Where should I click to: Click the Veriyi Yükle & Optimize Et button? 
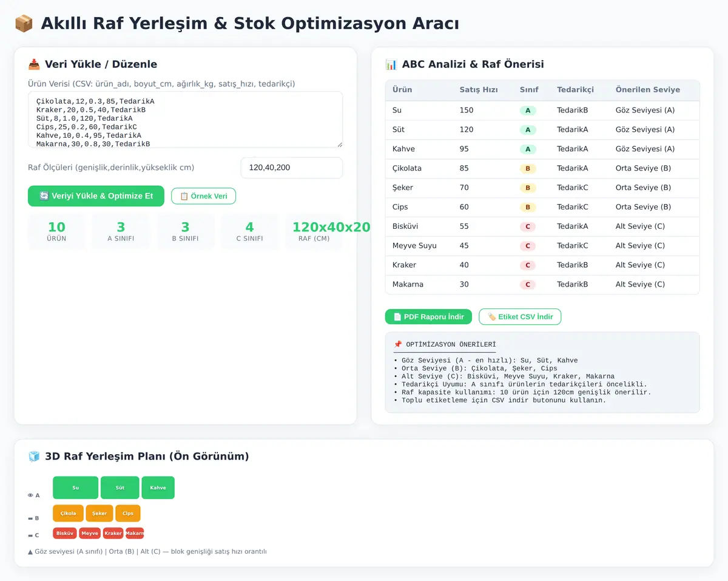(x=96, y=196)
